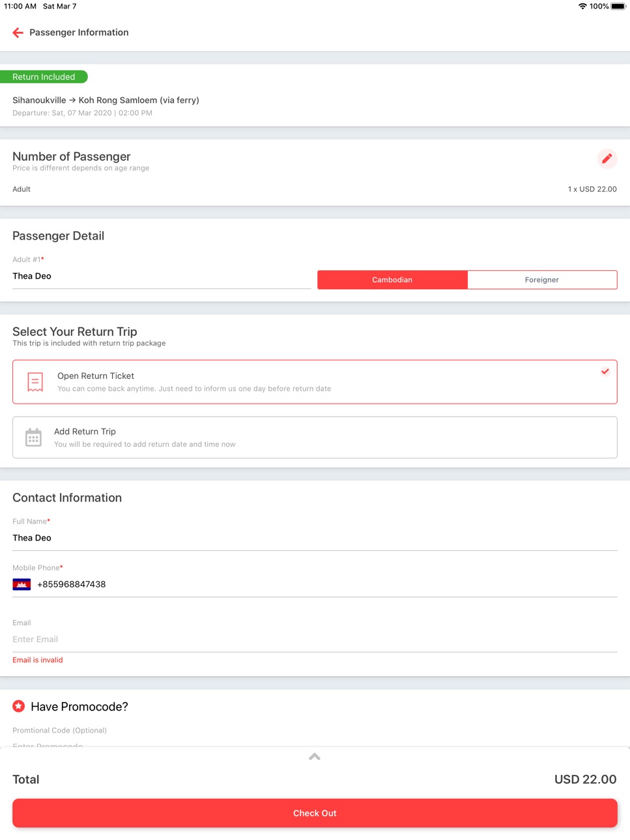Viewport: 630px width, 840px height.
Task: Select Cambodian nationality
Action: [392, 280]
